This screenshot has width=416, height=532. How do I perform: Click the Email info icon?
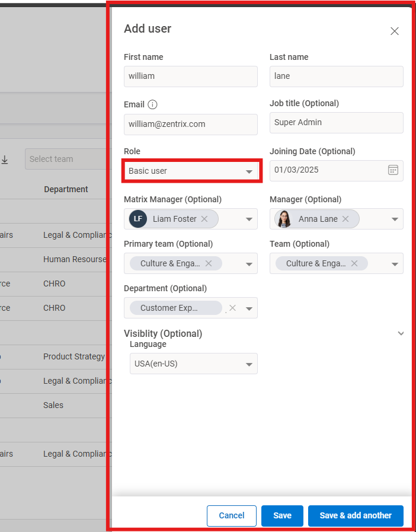pos(152,104)
